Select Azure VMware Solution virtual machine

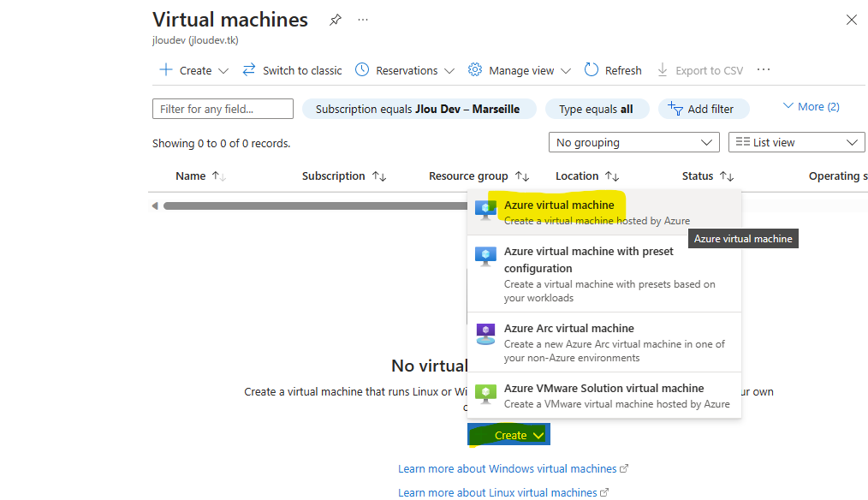pos(604,396)
